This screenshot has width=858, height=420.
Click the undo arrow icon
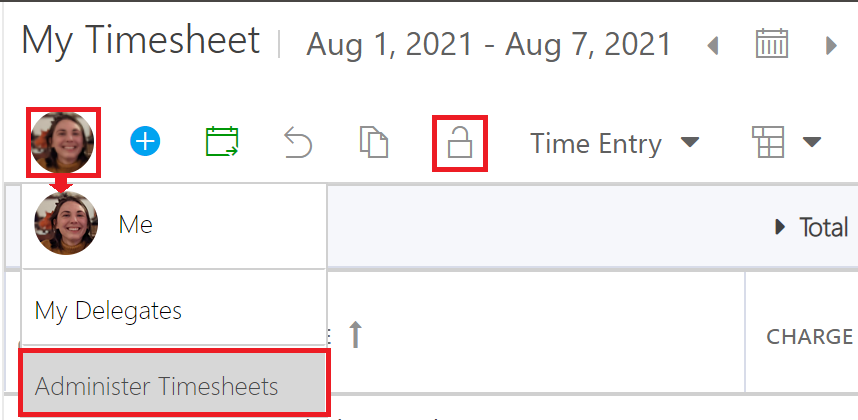point(298,142)
